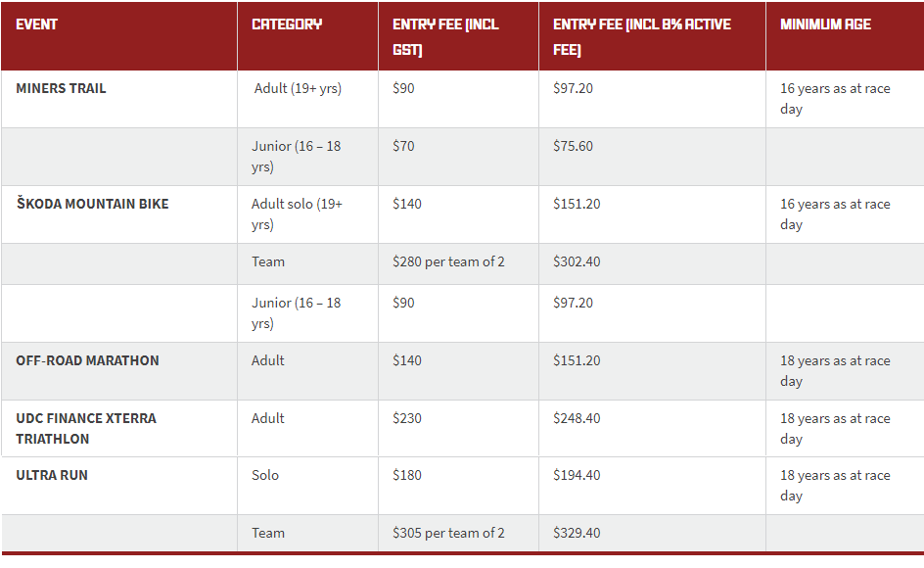This screenshot has width=924, height=568.
Task: Select the MINERS TRAIL event name
Action: 61,88
